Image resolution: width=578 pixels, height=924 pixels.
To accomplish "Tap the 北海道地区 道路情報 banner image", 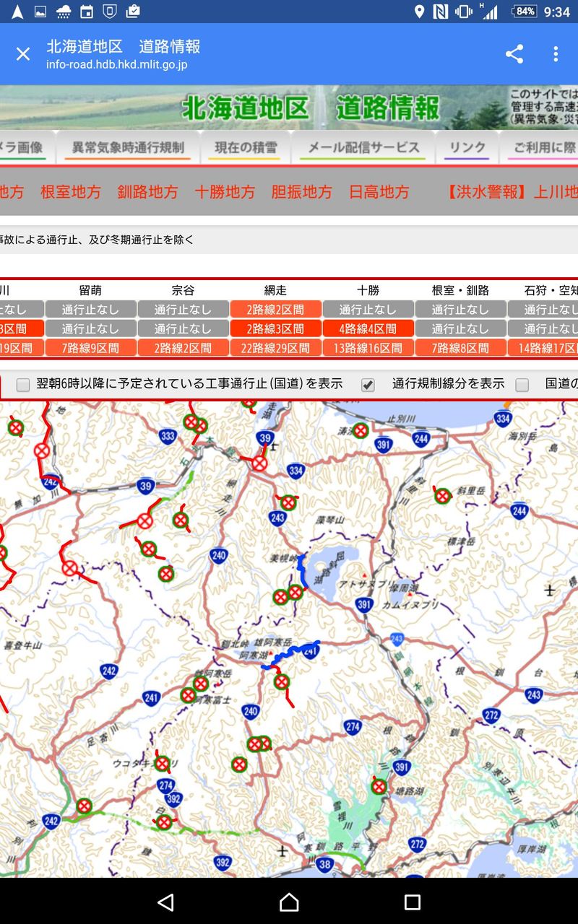I will (289, 108).
